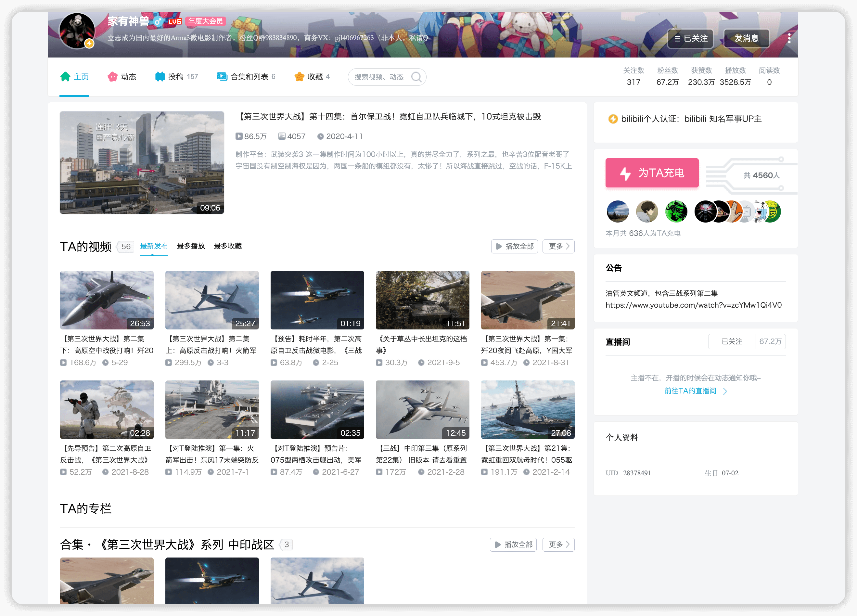Open title 第二集上：高原反击战打响
Viewport: 857px width, 616px height.
[x=212, y=345]
